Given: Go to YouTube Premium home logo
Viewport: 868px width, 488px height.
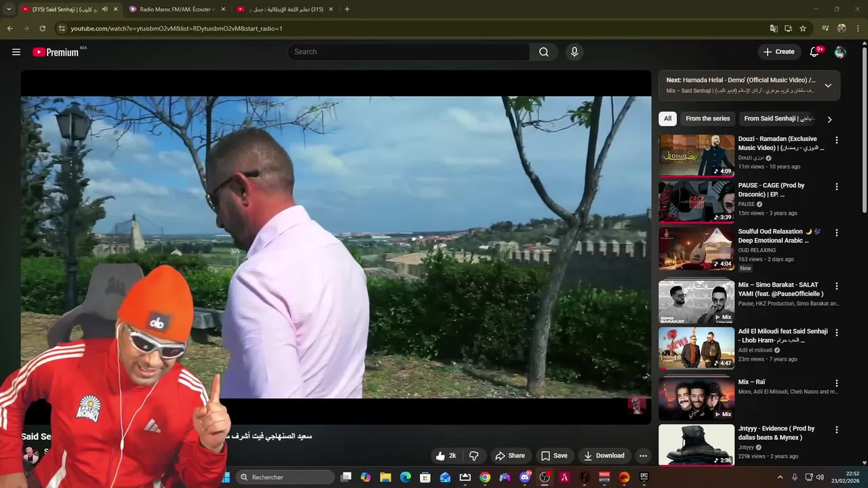Looking at the screenshot, I should tap(56, 52).
